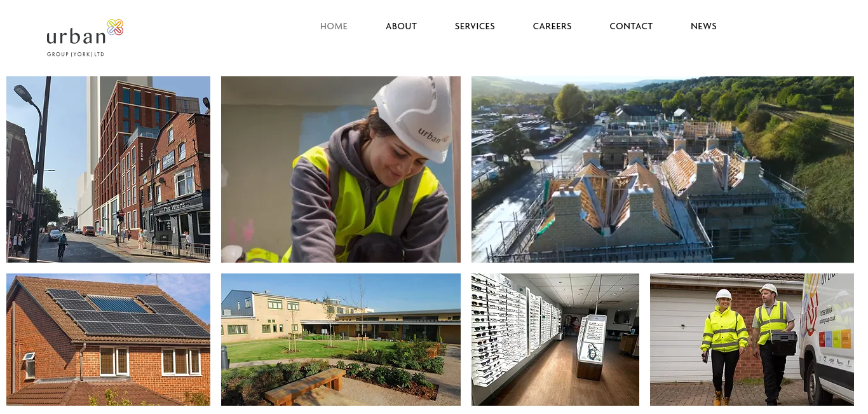View the worker in white helmet photo
The width and height of the screenshot is (868, 414).
pyautogui.click(x=341, y=169)
